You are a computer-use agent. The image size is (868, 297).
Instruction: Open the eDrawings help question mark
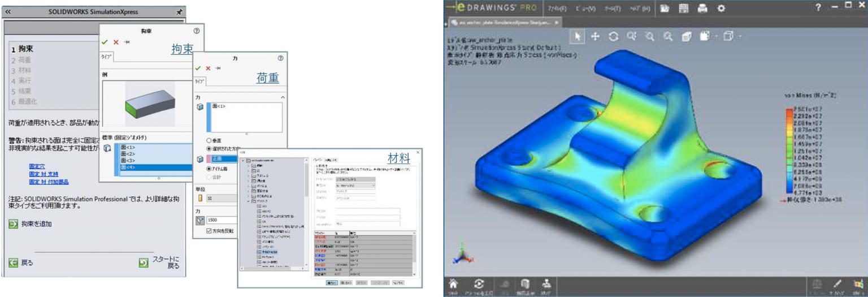pyautogui.click(x=818, y=7)
